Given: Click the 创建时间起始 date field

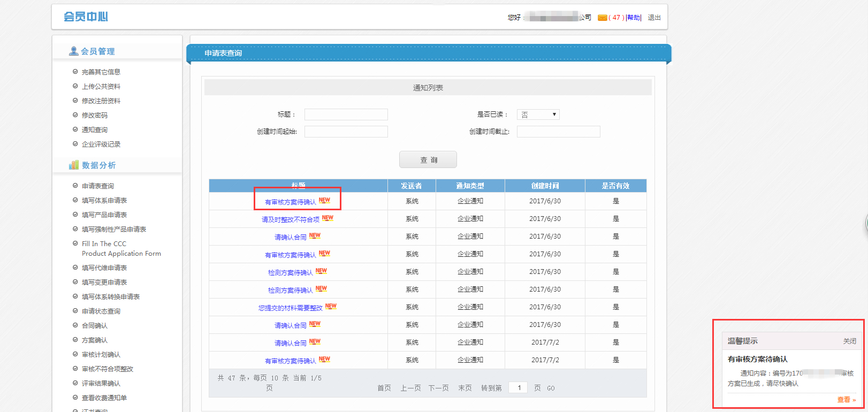Looking at the screenshot, I should click(346, 132).
